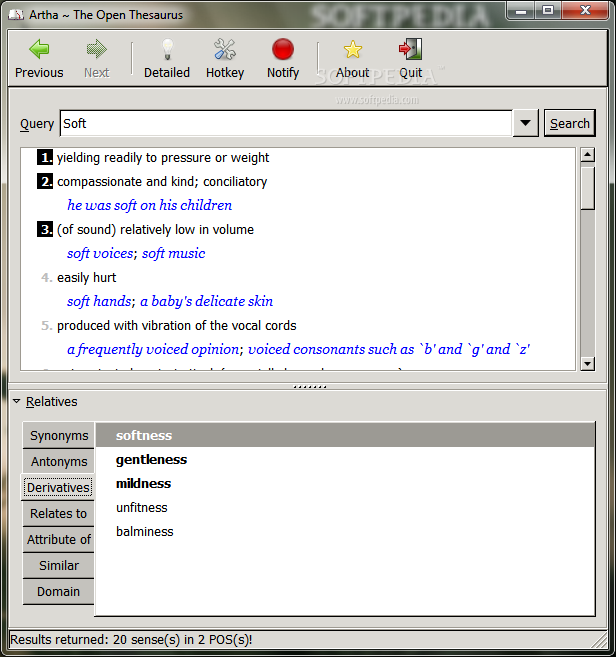Open the Query history dropdown arrow

(x=525, y=123)
